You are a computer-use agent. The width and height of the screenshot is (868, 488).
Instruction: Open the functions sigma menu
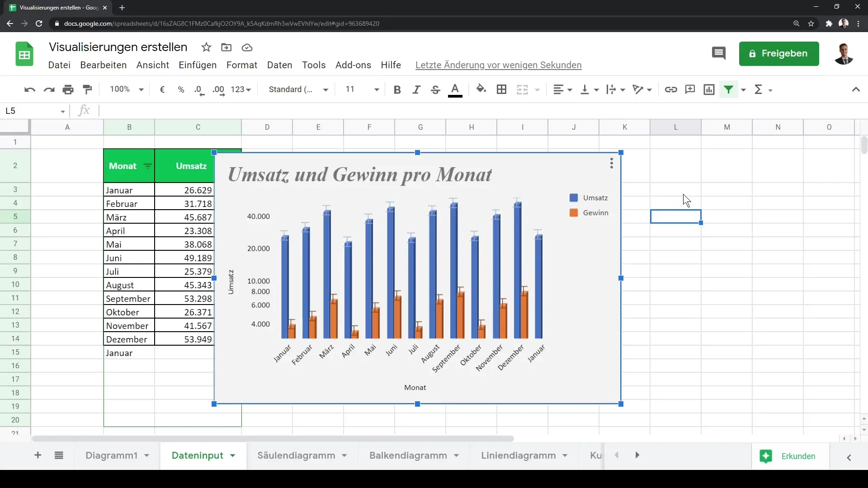click(x=763, y=89)
